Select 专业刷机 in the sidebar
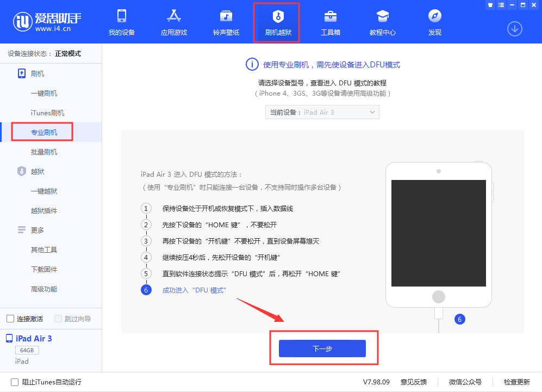This screenshot has width=542, height=392. point(42,132)
